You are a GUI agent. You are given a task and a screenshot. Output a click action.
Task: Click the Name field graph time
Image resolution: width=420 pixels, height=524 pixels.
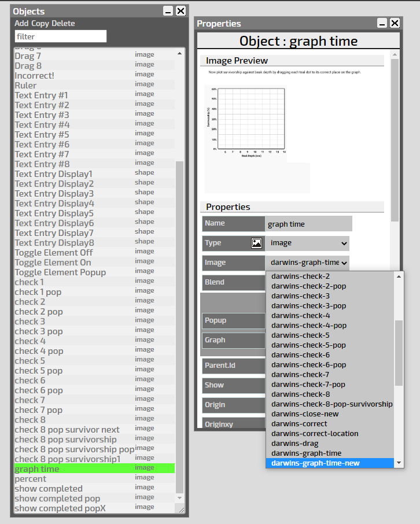[308, 224]
